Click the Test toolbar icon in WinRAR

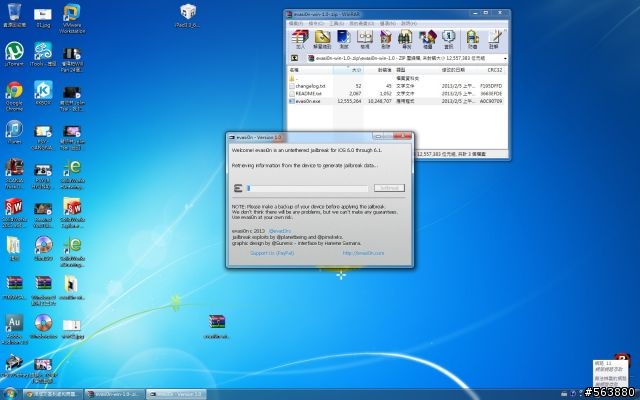(344, 40)
